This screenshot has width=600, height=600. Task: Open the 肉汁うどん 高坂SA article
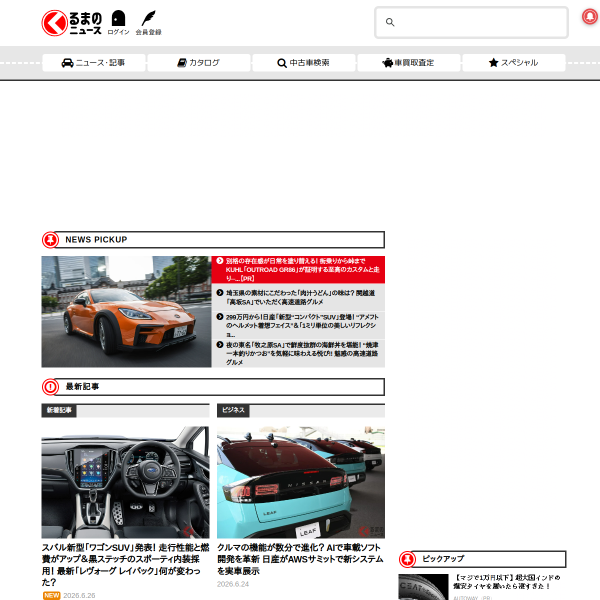300,297
